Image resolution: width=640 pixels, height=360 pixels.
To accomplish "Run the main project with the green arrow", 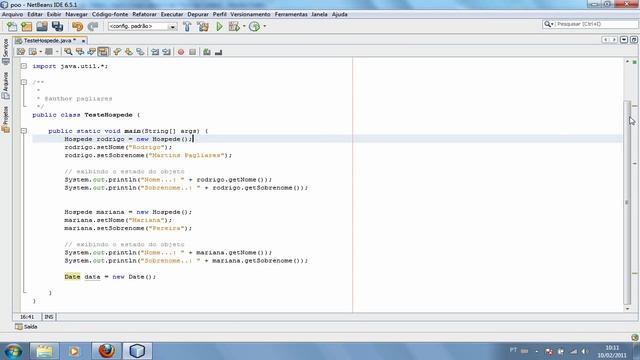I will (x=219, y=27).
